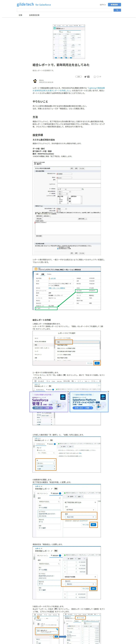
Task: Open the article hero report thumbnail
Action: pos(69,42)
